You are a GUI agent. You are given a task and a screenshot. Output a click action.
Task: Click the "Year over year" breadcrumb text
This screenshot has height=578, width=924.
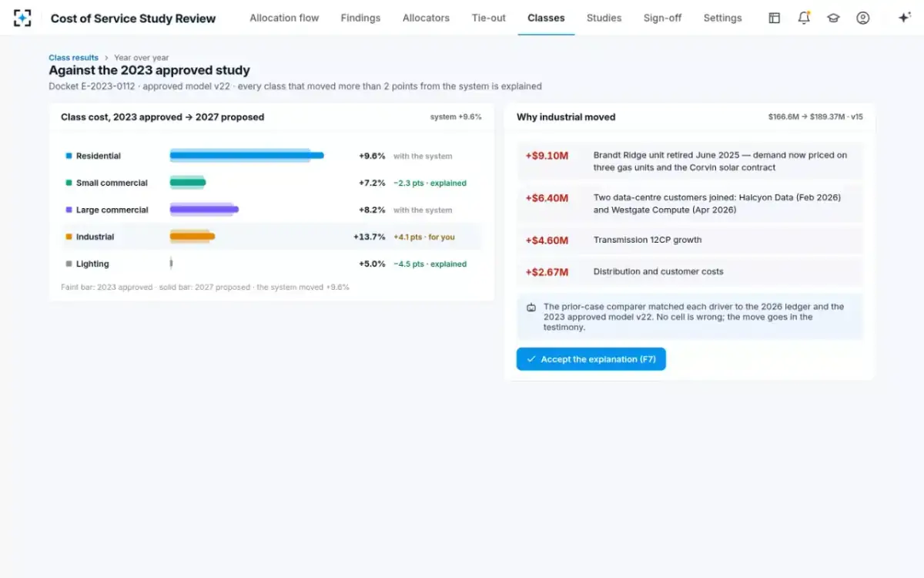click(142, 58)
